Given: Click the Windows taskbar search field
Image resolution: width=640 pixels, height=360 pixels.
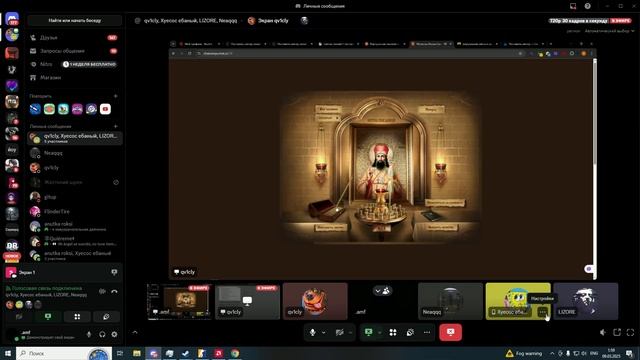Looking at the screenshot, I should [64, 353].
